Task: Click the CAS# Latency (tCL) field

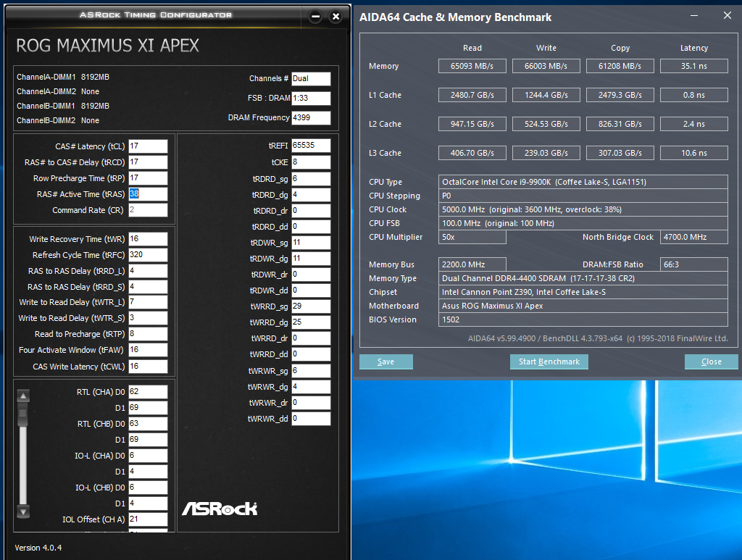Action: pyautogui.click(x=148, y=146)
